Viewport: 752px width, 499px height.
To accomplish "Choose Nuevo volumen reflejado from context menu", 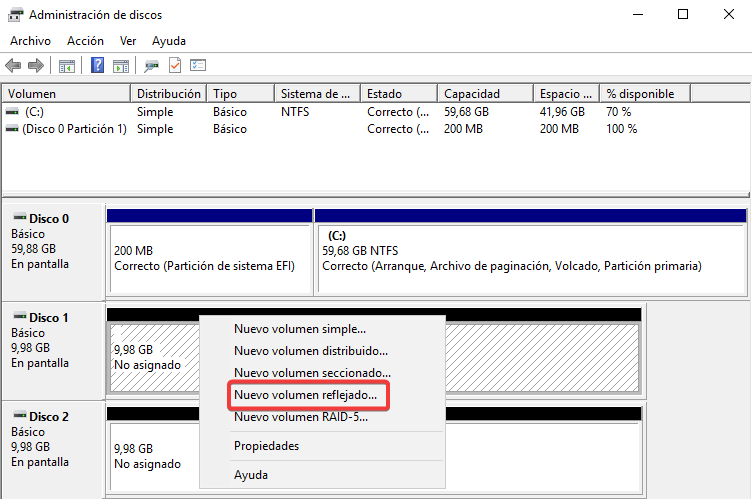I will [305, 396].
